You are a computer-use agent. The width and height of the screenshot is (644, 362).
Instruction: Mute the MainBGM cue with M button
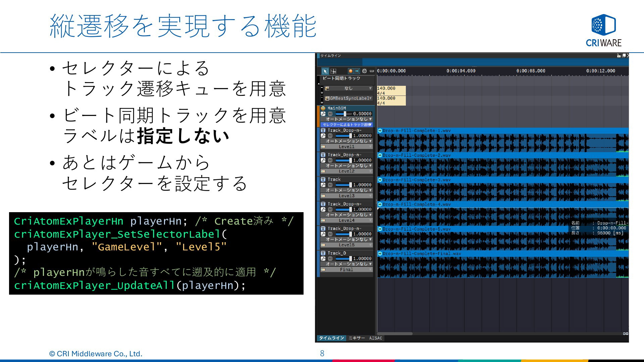(x=330, y=114)
